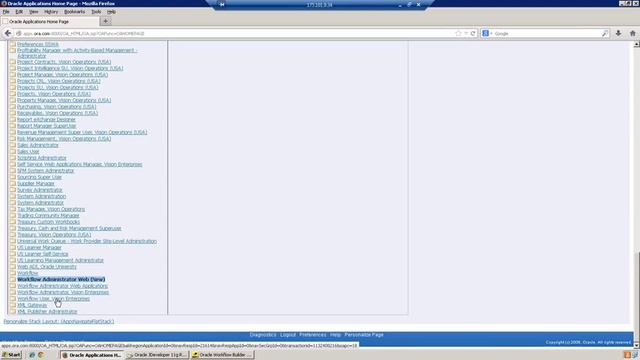Open Sourcing Super User link
Image resolution: width=640 pixels, height=360 pixels.
point(39,177)
